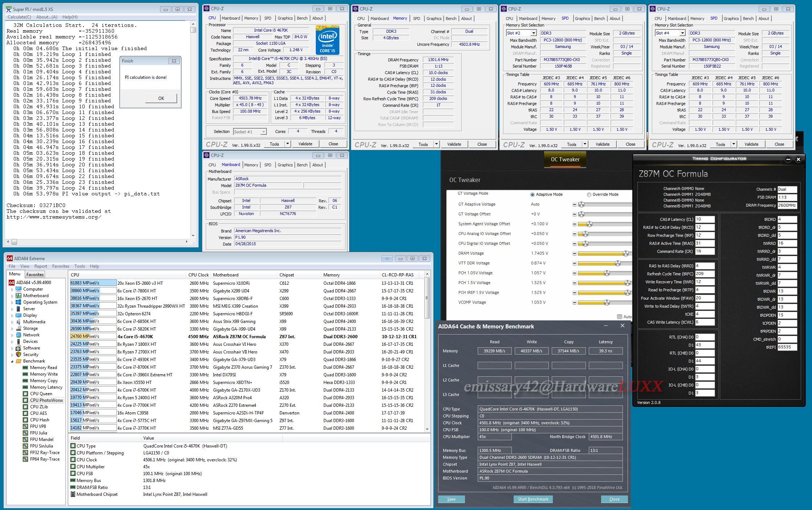Switch to the Favorites tab in AIDA64 sidebar
Screen dimensions: 812x510
coord(35,275)
